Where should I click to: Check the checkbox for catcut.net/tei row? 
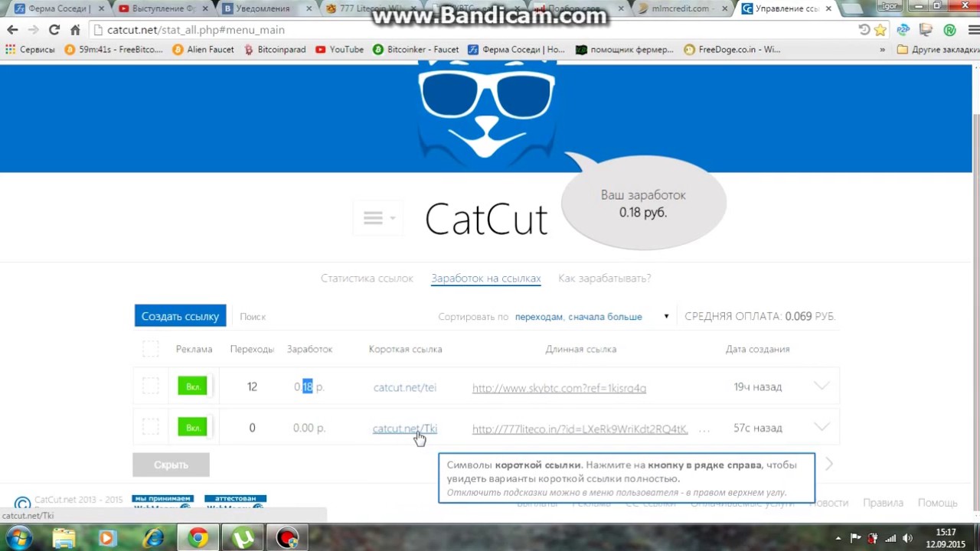(150, 386)
